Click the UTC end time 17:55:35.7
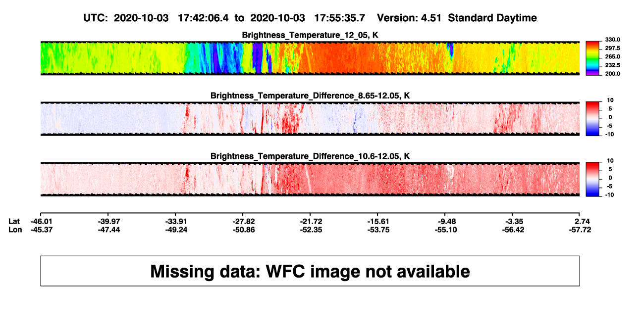This screenshot has width=644, height=330. click(x=340, y=18)
